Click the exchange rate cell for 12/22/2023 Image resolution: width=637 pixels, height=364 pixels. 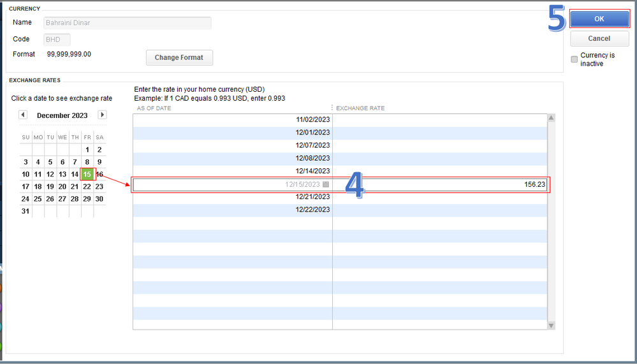[440, 210]
